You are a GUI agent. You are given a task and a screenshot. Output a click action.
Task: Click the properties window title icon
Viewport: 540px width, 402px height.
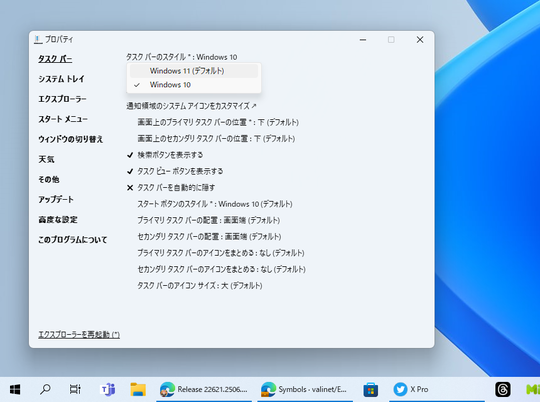pos(38,39)
